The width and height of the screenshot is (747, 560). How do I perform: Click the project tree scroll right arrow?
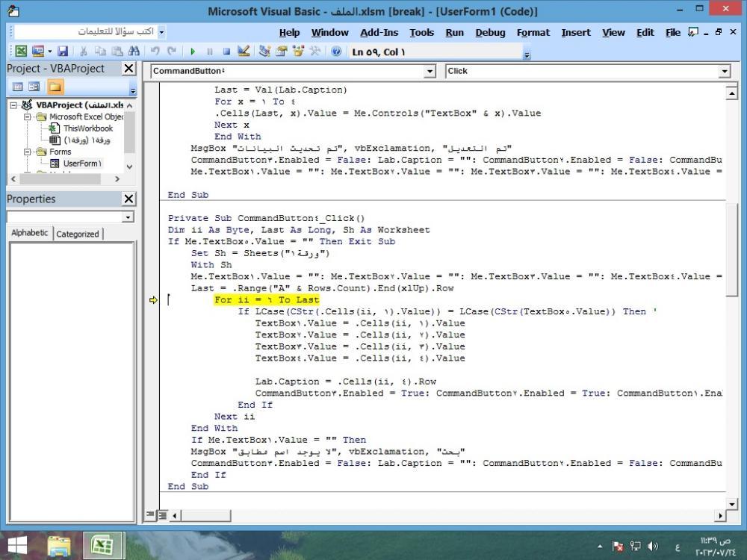pos(117,179)
